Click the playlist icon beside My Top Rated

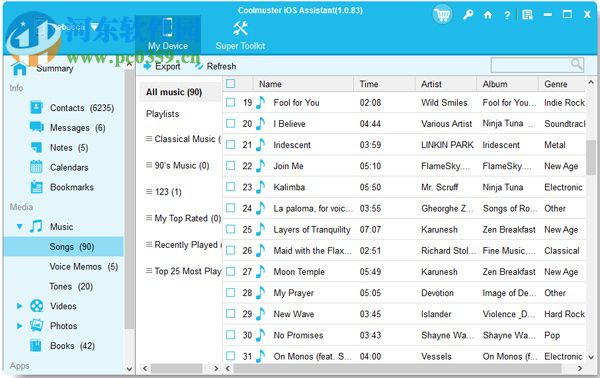coord(149,218)
